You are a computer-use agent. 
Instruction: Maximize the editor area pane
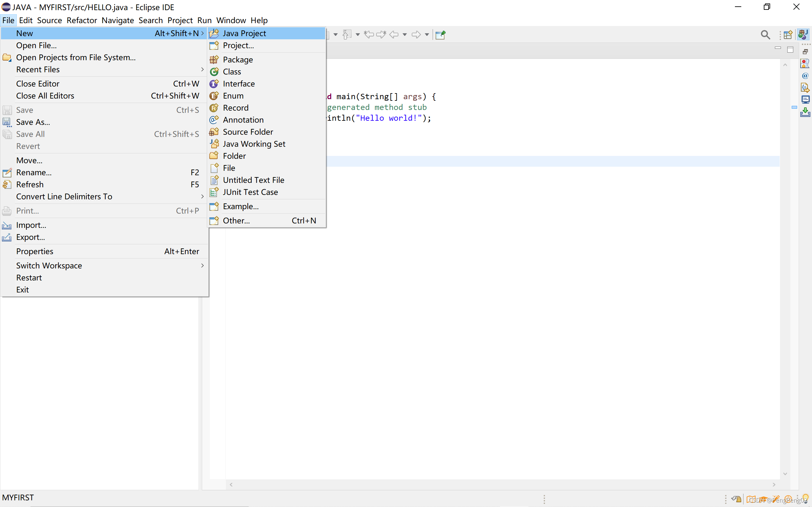coord(790,50)
